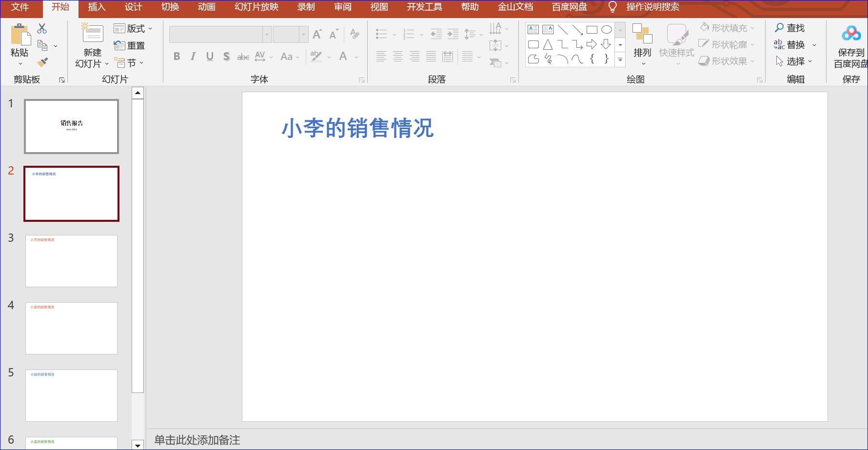Center align text
This screenshot has width=868, height=450.
coord(398,57)
